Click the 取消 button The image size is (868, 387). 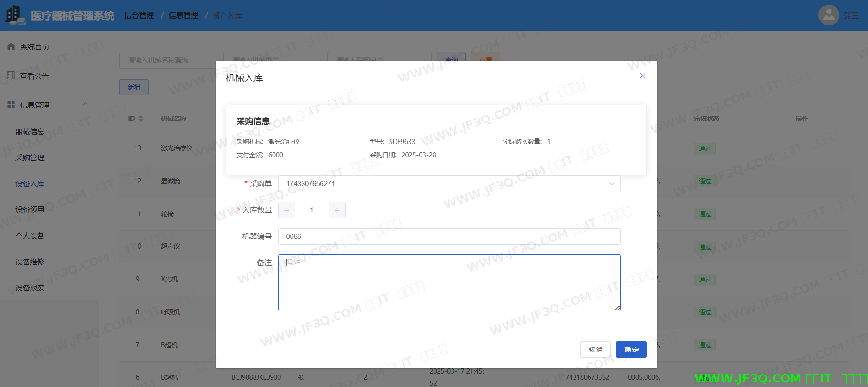pyautogui.click(x=595, y=350)
